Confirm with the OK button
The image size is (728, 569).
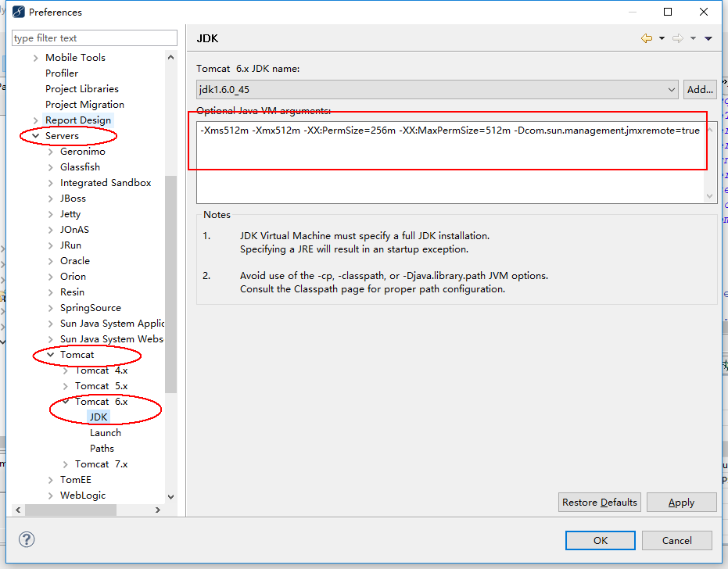(601, 540)
